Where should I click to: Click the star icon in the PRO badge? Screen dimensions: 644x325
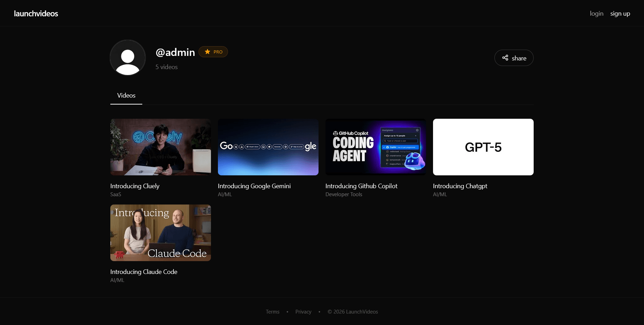click(207, 51)
